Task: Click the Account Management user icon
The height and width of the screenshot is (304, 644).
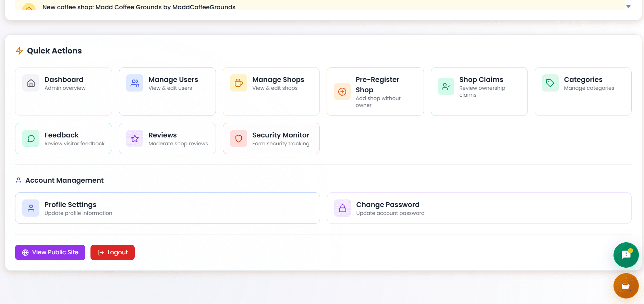Action: [x=19, y=180]
